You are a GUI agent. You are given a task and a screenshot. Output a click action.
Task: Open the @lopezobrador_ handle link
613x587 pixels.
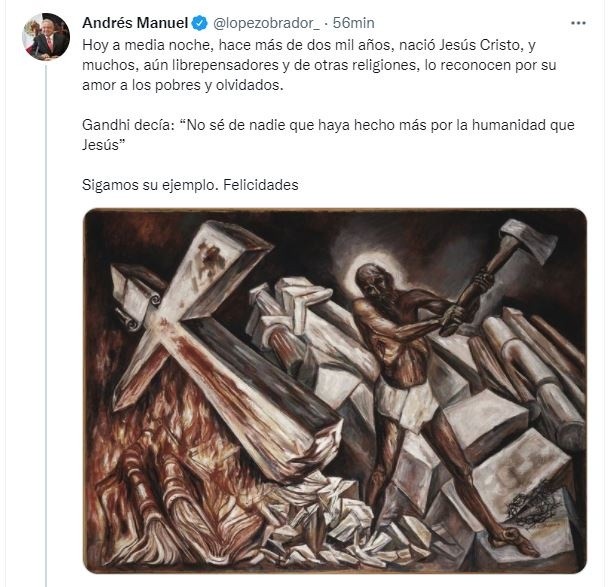(x=266, y=23)
